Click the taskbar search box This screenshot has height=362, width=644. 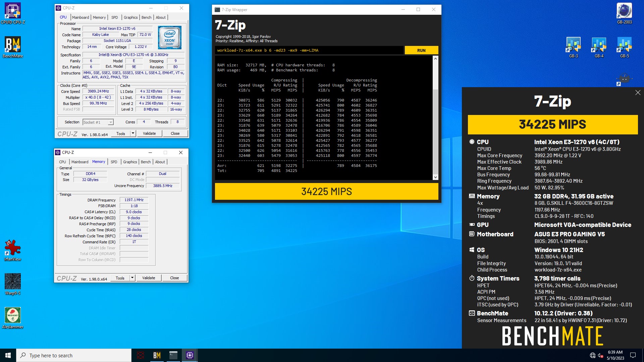pyautogui.click(x=74, y=355)
